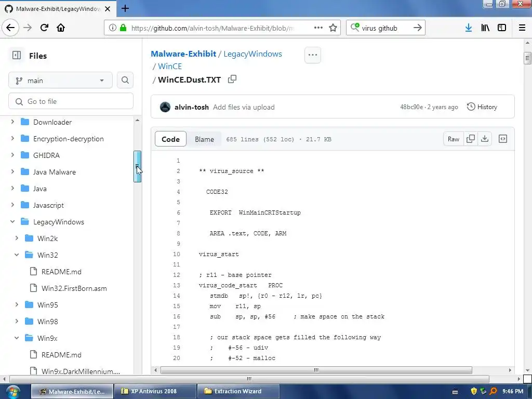Image resolution: width=532 pixels, height=399 pixels.
Task: Open the browser hamburger menu
Action: (522, 28)
